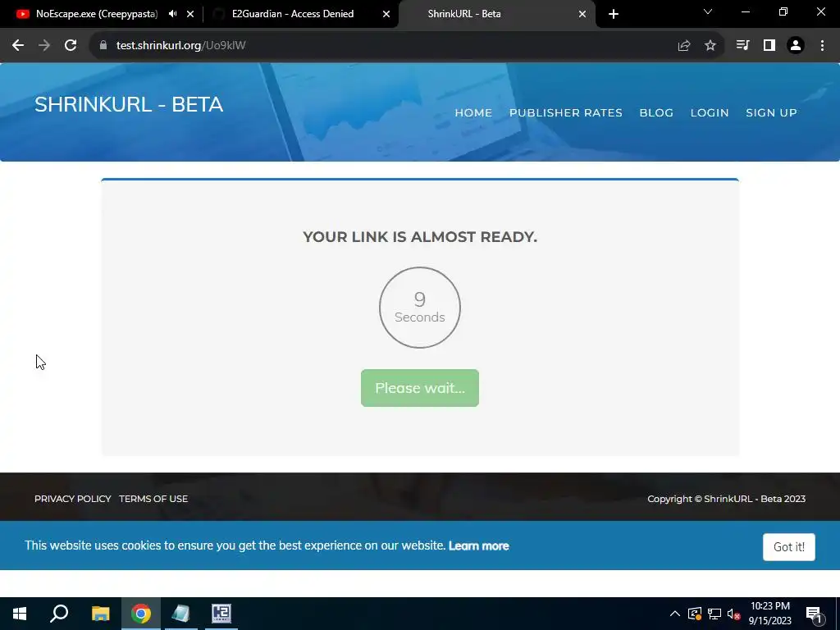Close the NoEscape.exe YouTube tab

[x=190, y=14]
